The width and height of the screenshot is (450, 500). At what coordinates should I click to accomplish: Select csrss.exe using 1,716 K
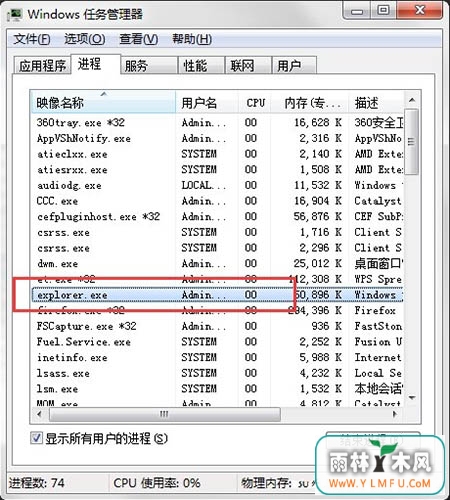pyautogui.click(x=217, y=232)
